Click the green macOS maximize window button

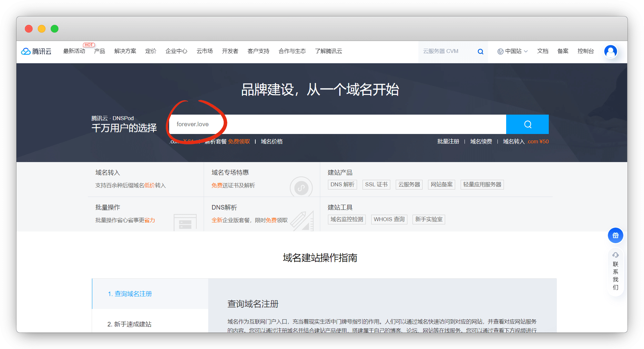[x=55, y=29]
